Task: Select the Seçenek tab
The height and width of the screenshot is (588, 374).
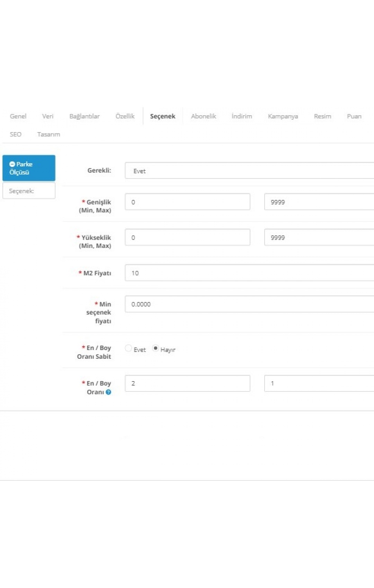Action: (163, 116)
